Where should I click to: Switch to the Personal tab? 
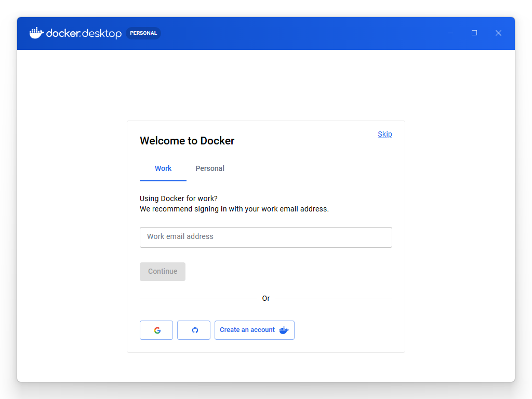point(210,169)
